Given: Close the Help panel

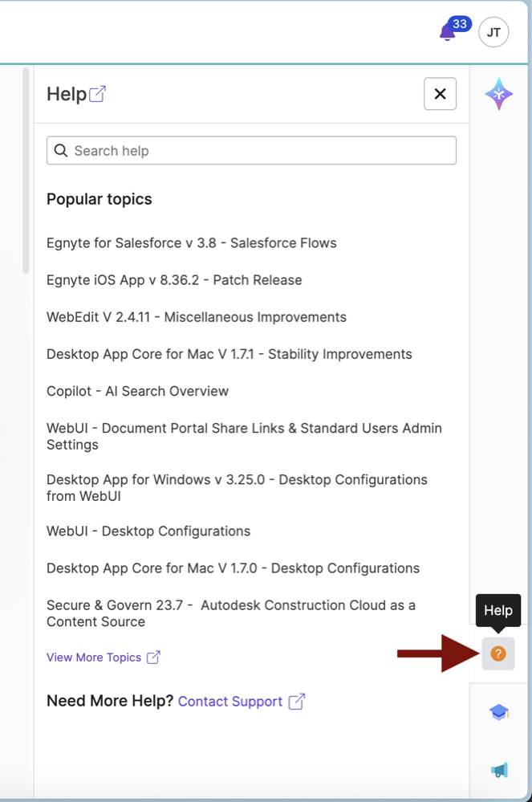Looking at the screenshot, I should 440,94.
